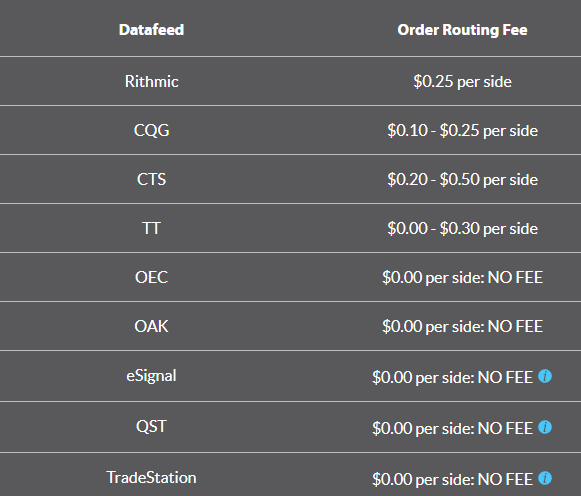Select the Datafeed column header

click(151, 30)
